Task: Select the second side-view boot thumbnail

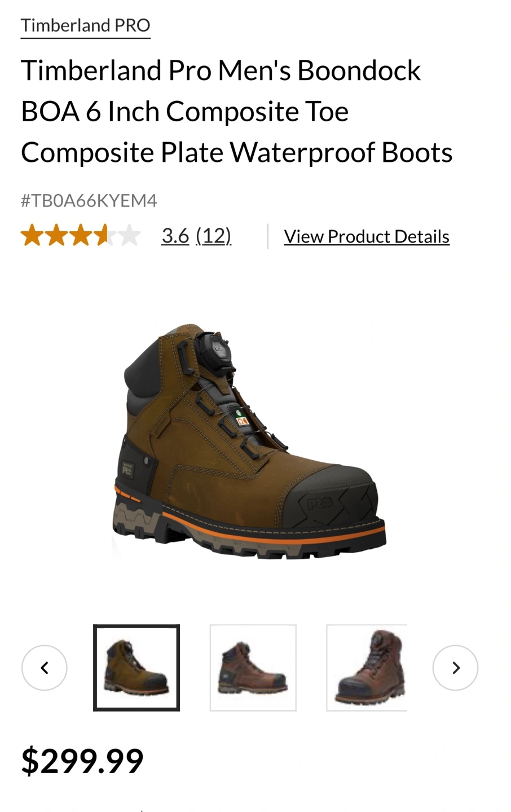Action: coord(253,668)
